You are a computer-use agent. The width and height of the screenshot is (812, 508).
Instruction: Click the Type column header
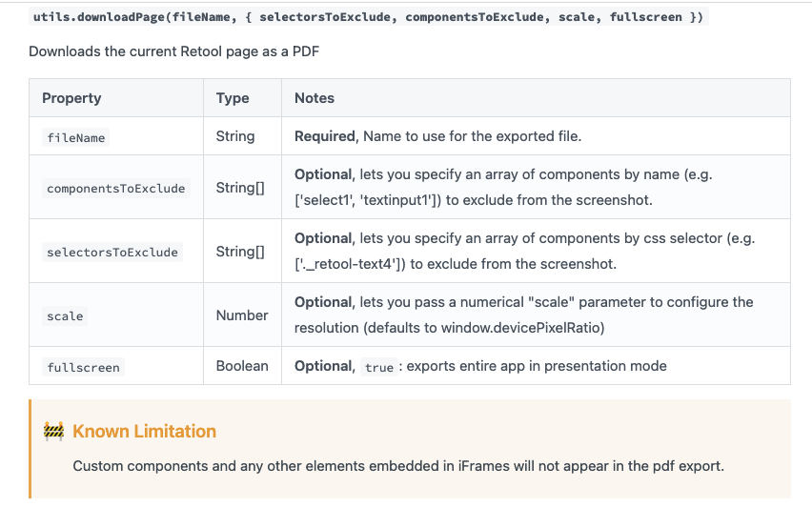click(233, 98)
